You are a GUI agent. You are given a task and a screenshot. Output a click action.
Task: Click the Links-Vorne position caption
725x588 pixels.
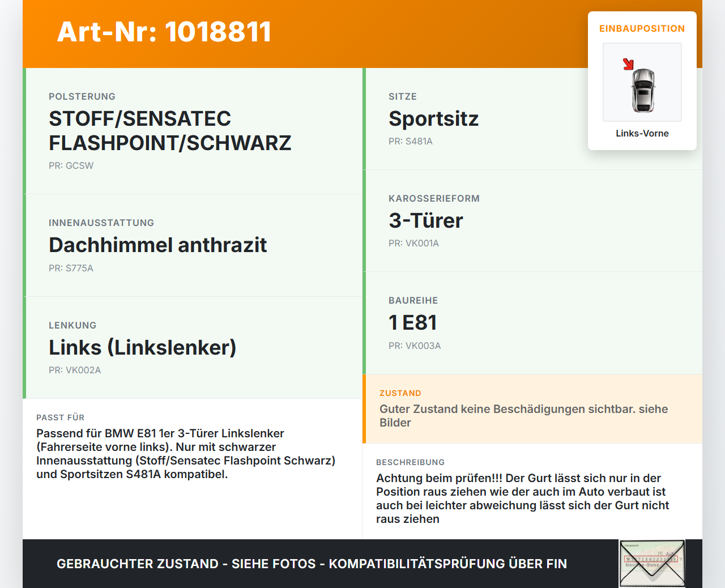(642, 134)
